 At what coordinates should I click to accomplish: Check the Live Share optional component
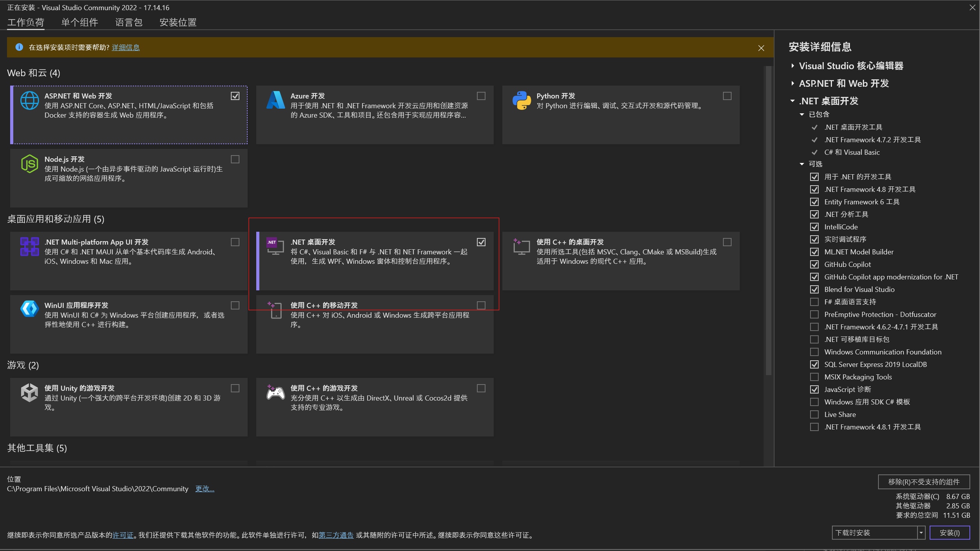(814, 415)
